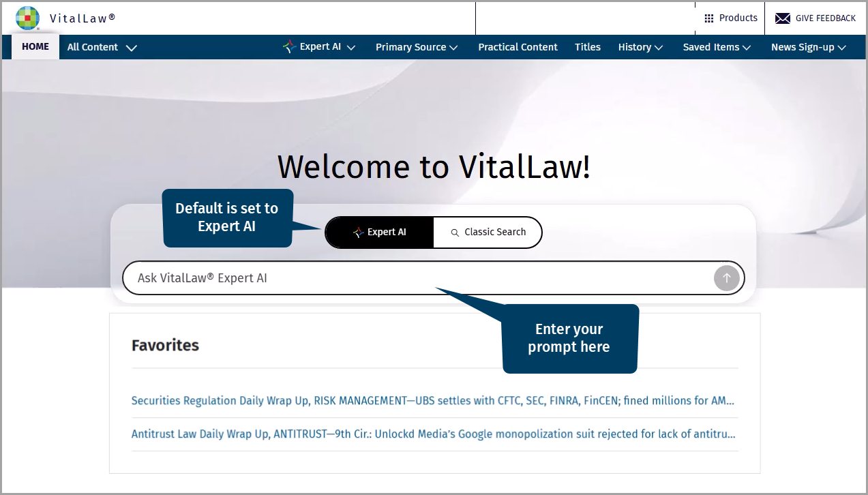Click the Give Feedback envelope icon

pyautogui.click(x=783, y=18)
